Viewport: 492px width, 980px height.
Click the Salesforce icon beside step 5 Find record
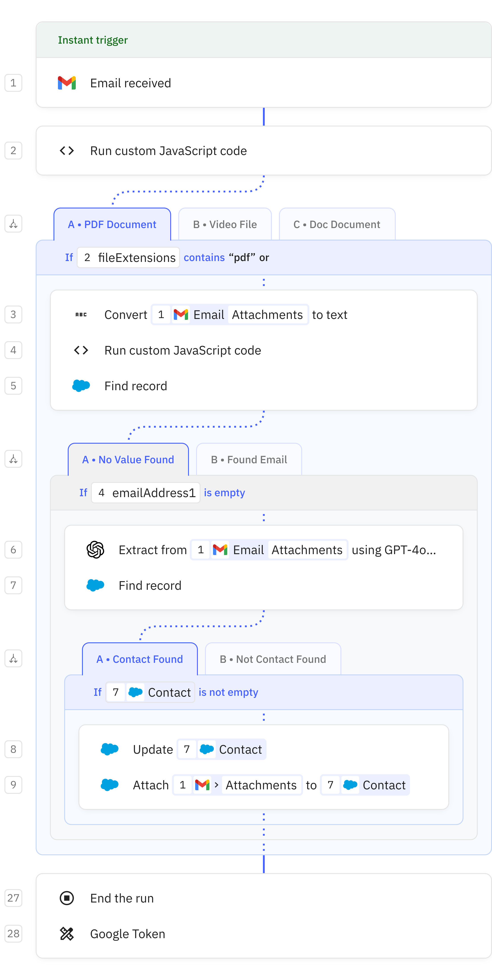point(81,386)
